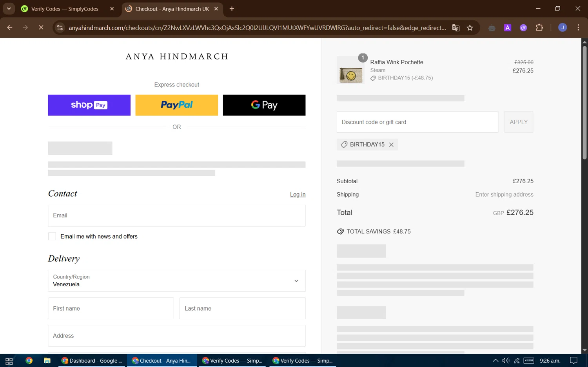
Task: Open the Extensions puzzle menu
Action: (539, 28)
